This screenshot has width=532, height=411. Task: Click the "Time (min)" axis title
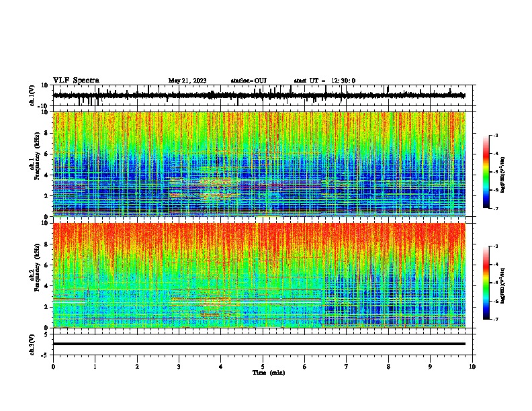[x=269, y=373]
